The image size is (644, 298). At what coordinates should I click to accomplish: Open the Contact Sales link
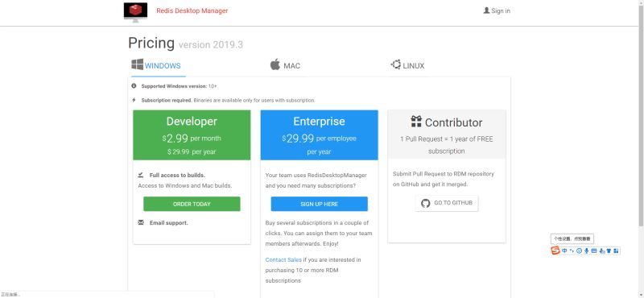[283, 260]
